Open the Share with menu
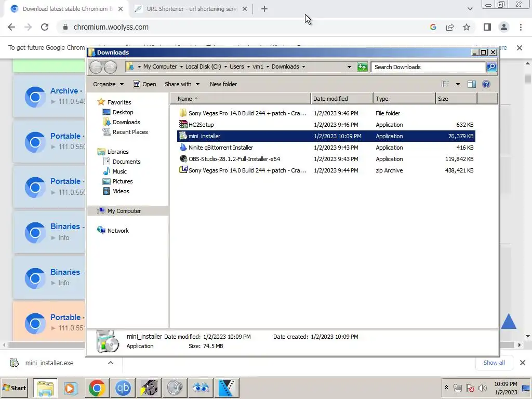The width and height of the screenshot is (532, 399). [182, 84]
